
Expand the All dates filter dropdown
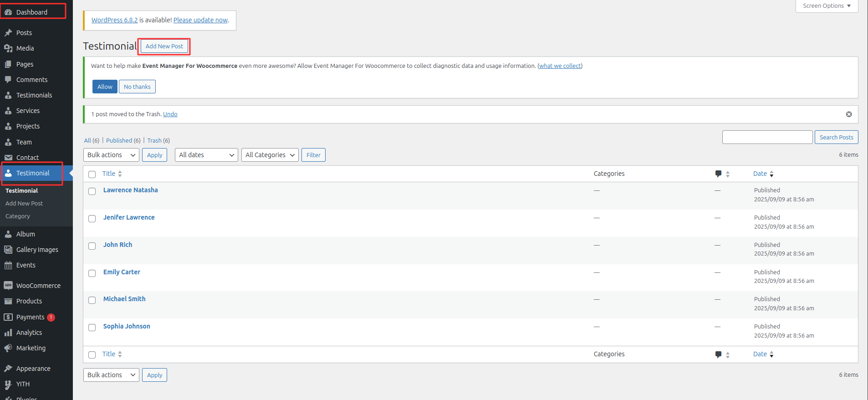[x=206, y=155]
